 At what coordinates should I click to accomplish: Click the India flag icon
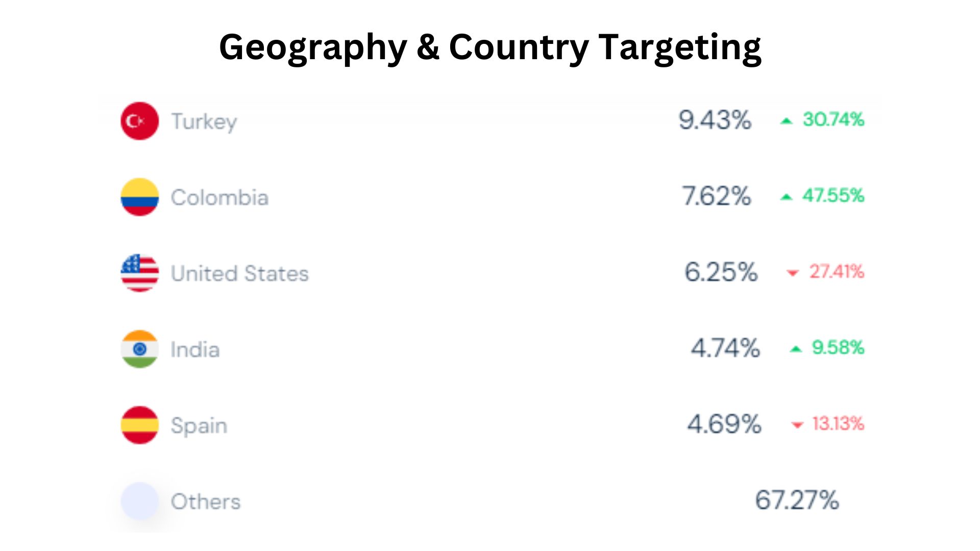pyautogui.click(x=139, y=349)
